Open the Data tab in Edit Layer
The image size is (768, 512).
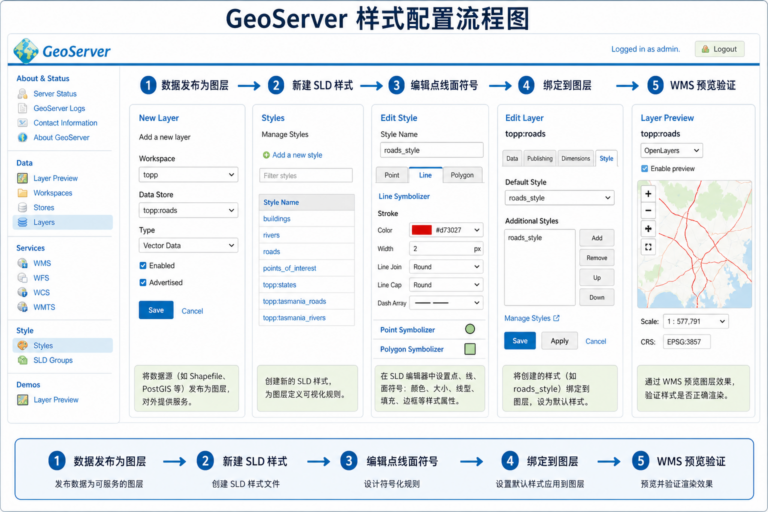pyautogui.click(x=512, y=158)
